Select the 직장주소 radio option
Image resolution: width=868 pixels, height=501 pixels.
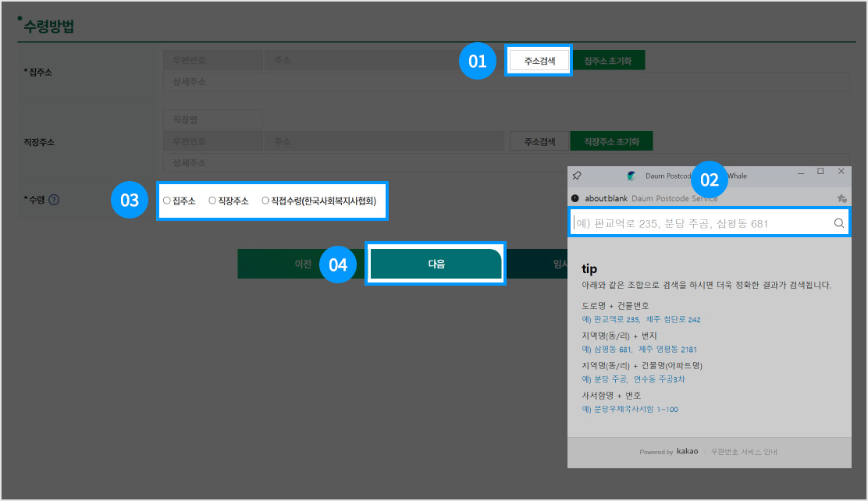pyautogui.click(x=212, y=201)
